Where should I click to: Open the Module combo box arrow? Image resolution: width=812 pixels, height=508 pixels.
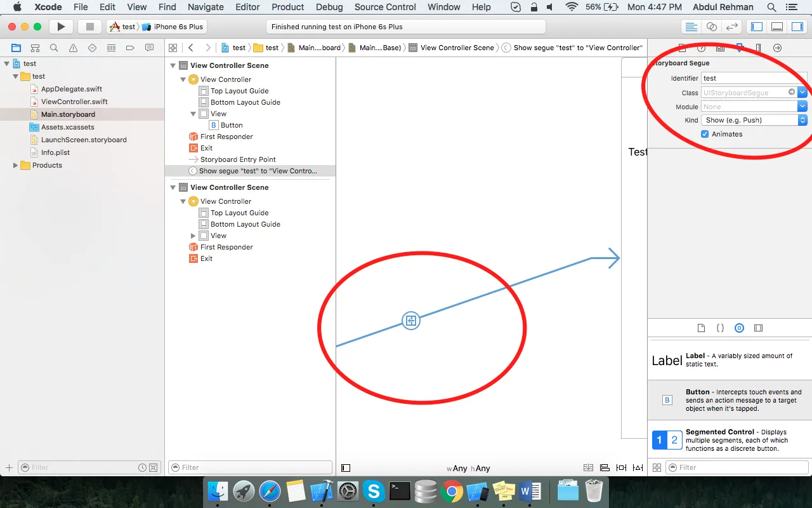point(802,107)
